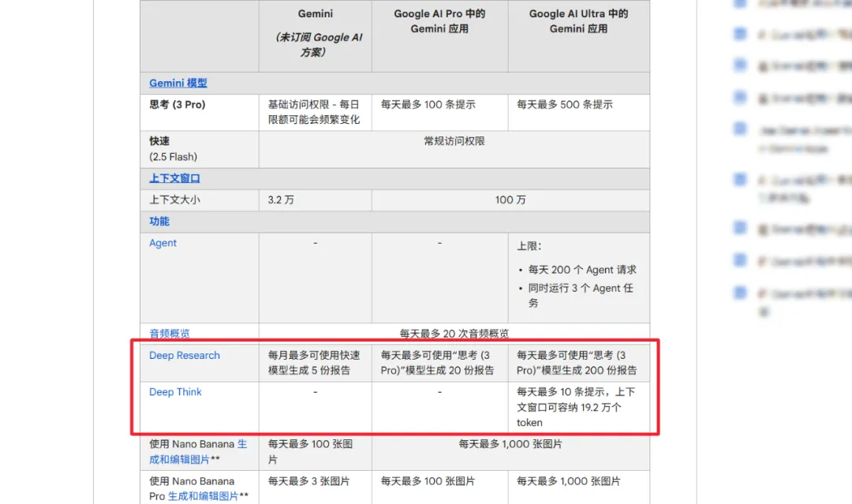Open the 音频概览 link
This screenshot has height=504, width=852.
click(170, 333)
